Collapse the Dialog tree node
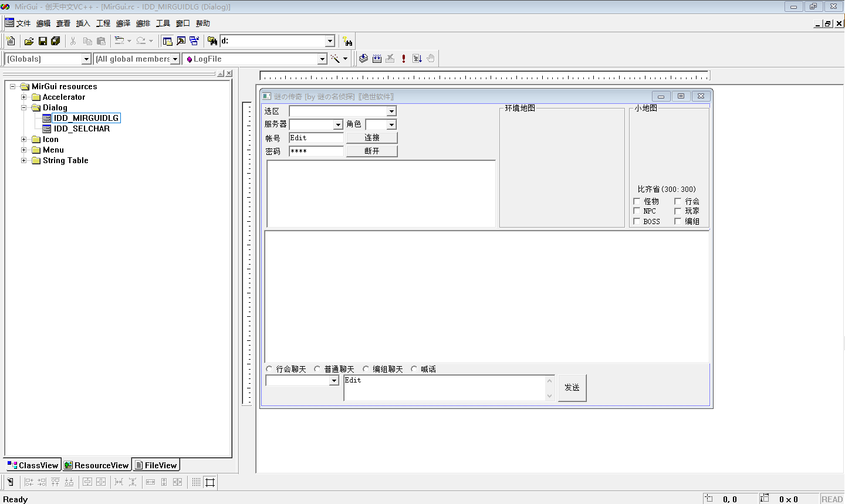The width and height of the screenshot is (845, 504). tap(24, 108)
